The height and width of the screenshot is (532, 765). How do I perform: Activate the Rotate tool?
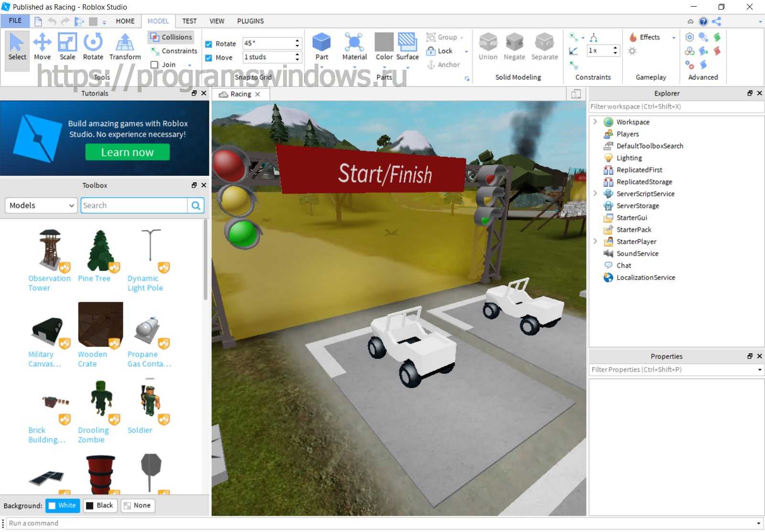tap(93, 47)
